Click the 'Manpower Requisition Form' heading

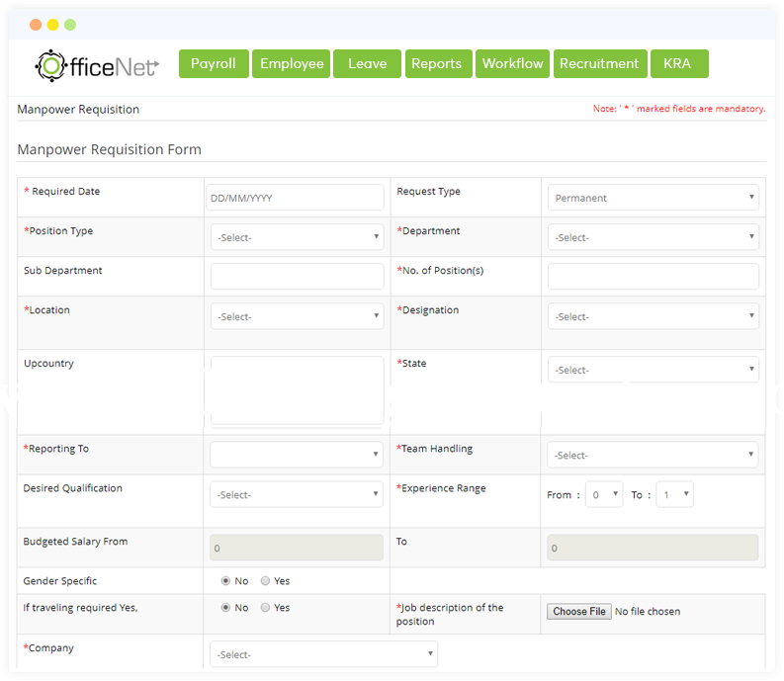(x=110, y=149)
